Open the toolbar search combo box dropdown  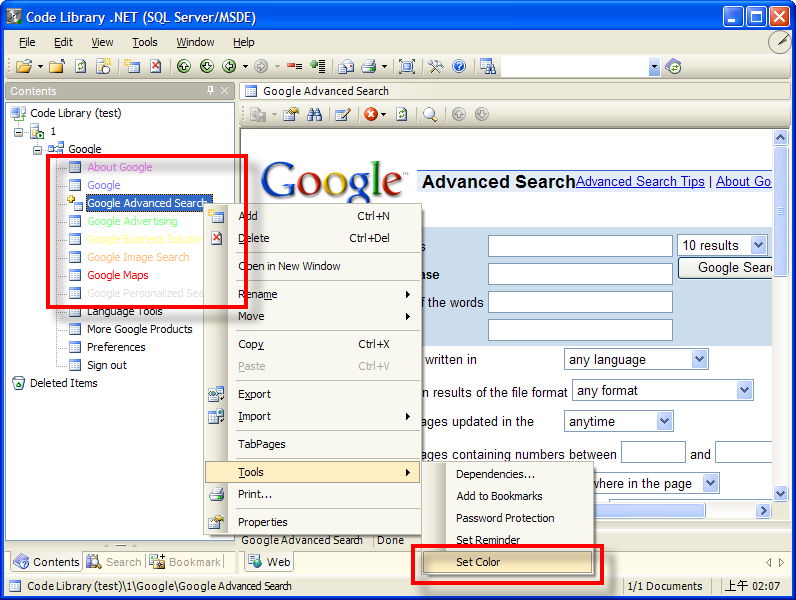(654, 66)
